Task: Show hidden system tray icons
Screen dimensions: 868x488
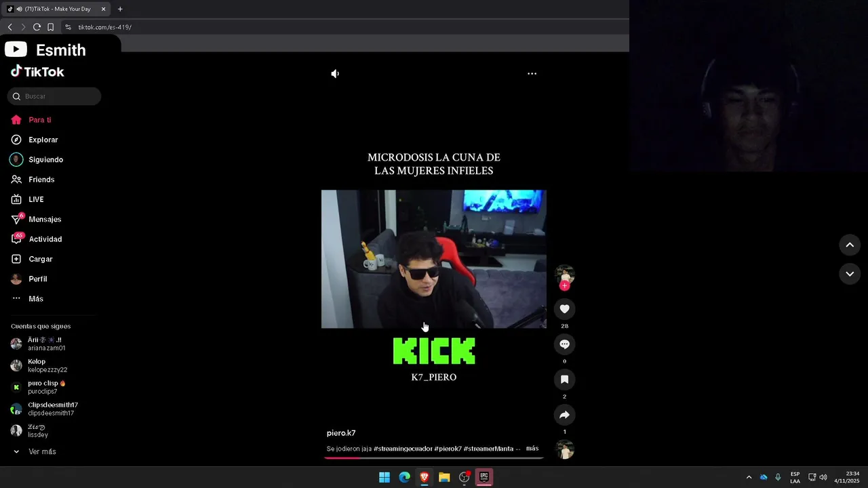Action: [x=749, y=477]
